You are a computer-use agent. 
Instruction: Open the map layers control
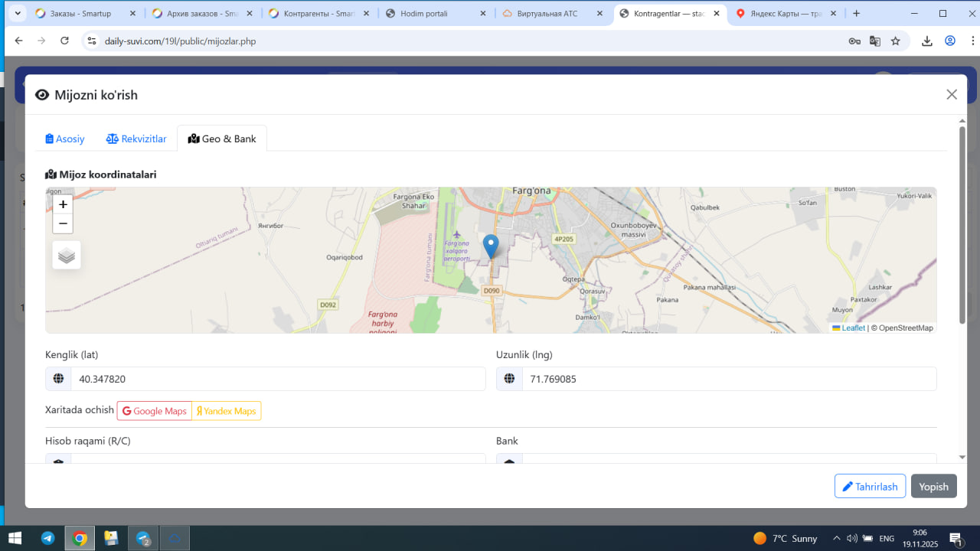click(67, 256)
